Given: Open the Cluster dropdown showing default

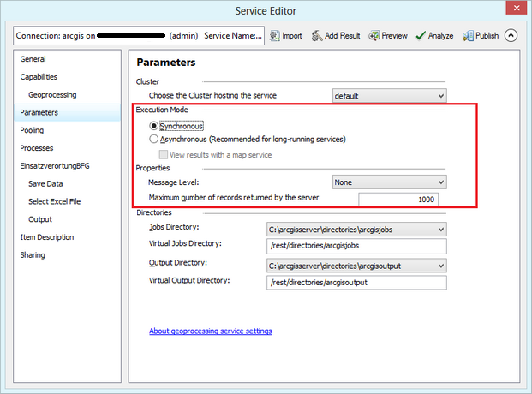Looking at the screenshot, I should [390, 96].
